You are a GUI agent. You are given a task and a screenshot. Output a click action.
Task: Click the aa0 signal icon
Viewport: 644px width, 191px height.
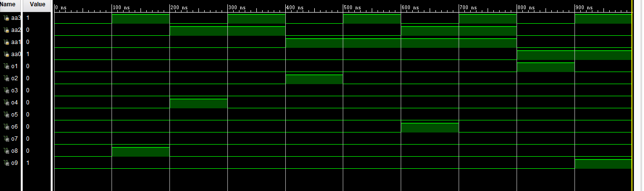pos(6,54)
